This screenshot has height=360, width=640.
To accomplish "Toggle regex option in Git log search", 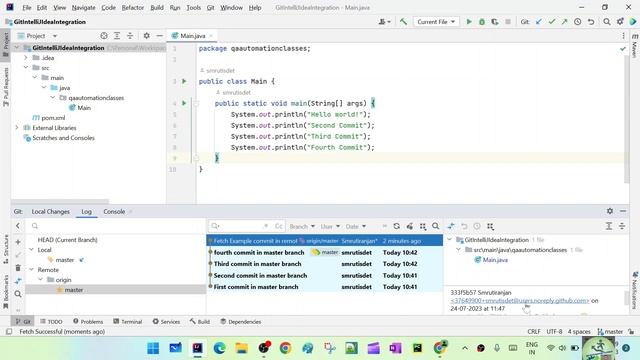I will tap(266, 226).
